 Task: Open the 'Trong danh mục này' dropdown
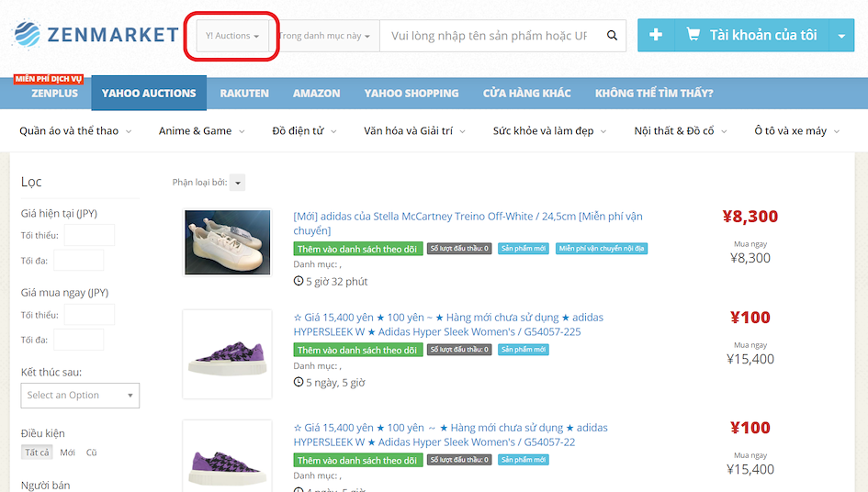[x=324, y=36]
